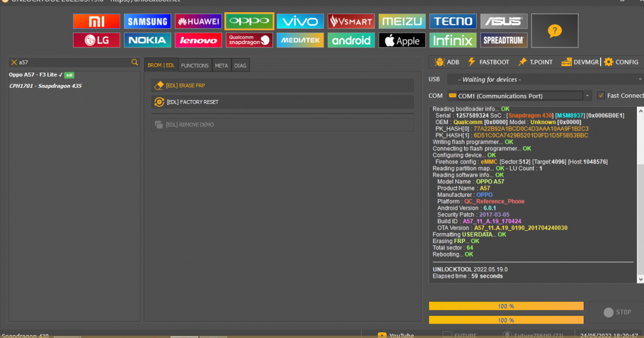Open DEVMGR device manager
This screenshot has width=644, height=338.
pos(580,62)
